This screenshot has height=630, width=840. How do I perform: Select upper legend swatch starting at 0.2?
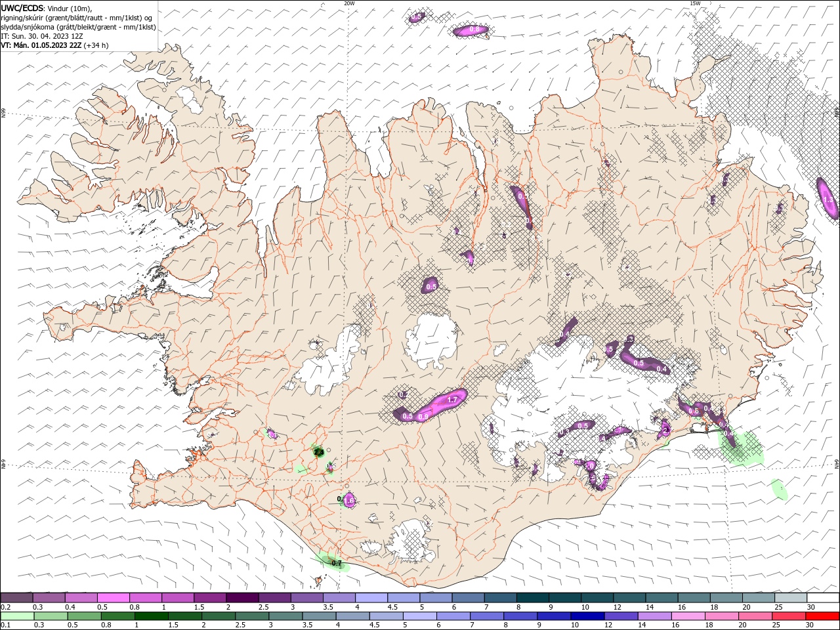click(x=16, y=597)
